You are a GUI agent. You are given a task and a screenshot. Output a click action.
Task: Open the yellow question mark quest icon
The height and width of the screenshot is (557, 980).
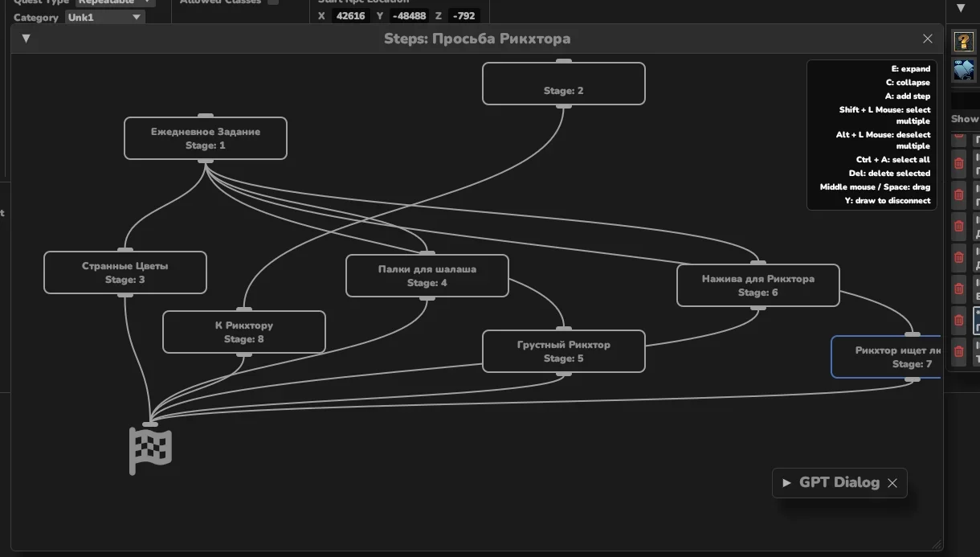tap(964, 42)
